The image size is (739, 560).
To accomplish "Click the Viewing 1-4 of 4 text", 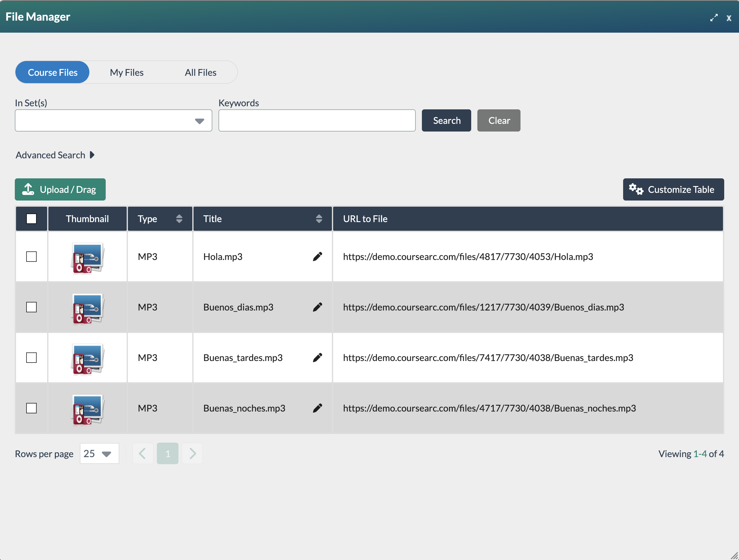I will click(x=691, y=453).
